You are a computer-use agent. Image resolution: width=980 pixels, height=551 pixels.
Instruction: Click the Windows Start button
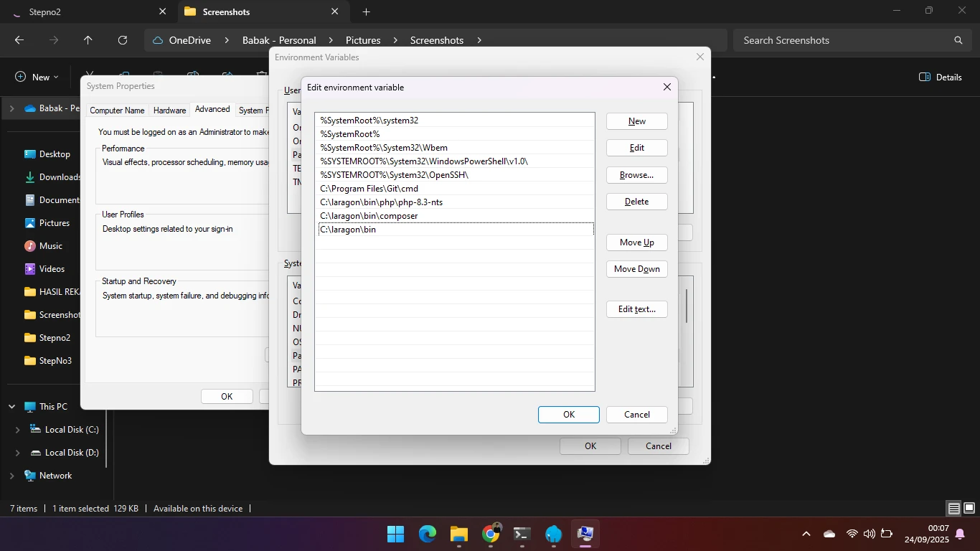(395, 534)
